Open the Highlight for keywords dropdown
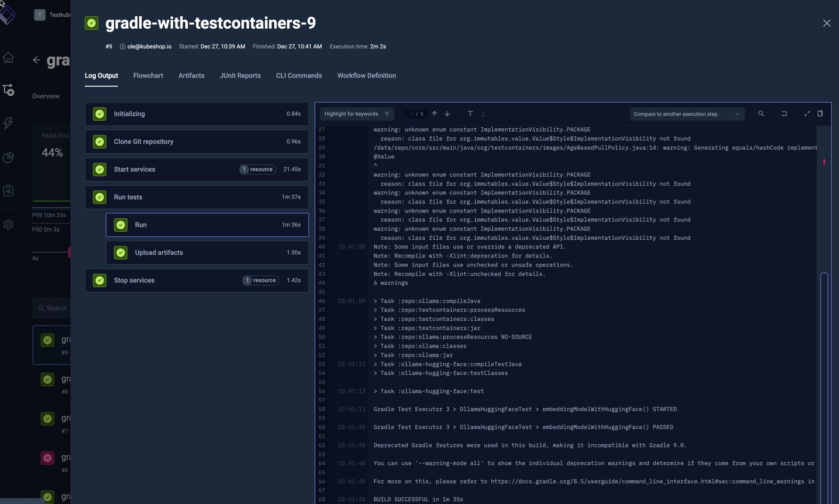 pos(357,113)
